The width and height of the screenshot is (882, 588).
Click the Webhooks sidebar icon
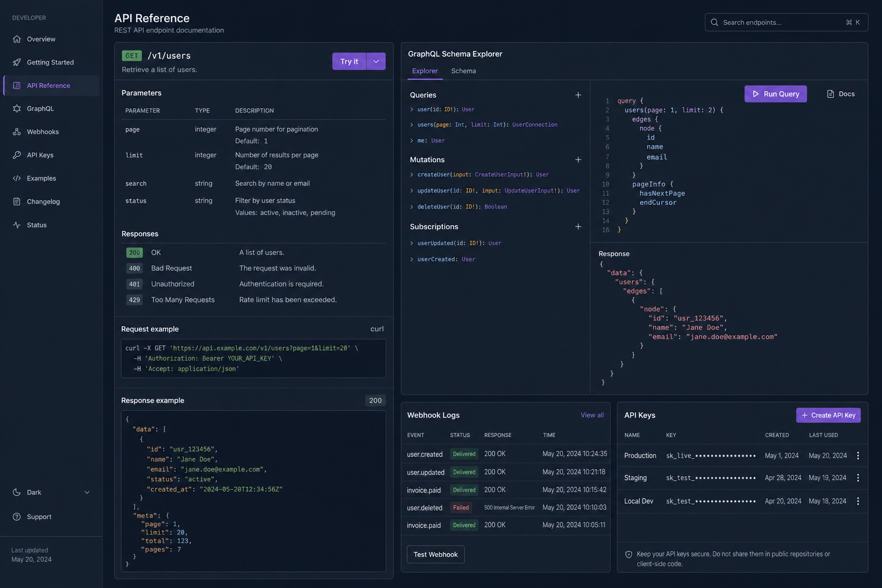click(17, 131)
